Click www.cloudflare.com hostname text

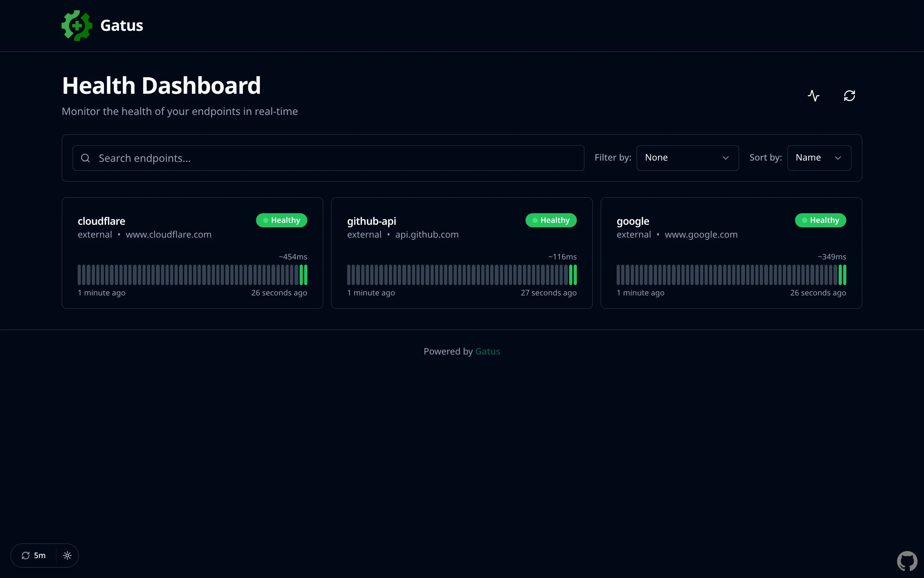coord(168,235)
